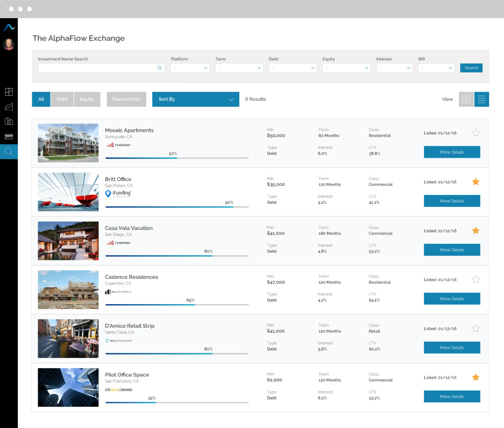Click the chart icon in the sidebar
Screen dimensions: 504x428
click(x=9, y=106)
